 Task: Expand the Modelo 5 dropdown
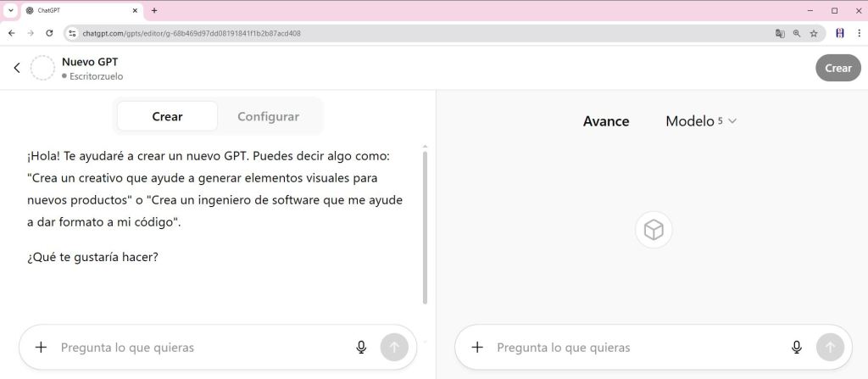[701, 120]
